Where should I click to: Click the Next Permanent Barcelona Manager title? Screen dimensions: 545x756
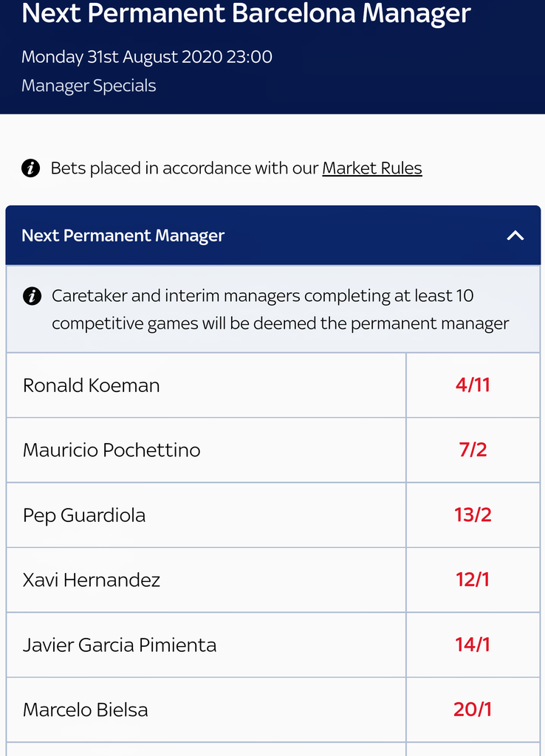click(x=246, y=13)
